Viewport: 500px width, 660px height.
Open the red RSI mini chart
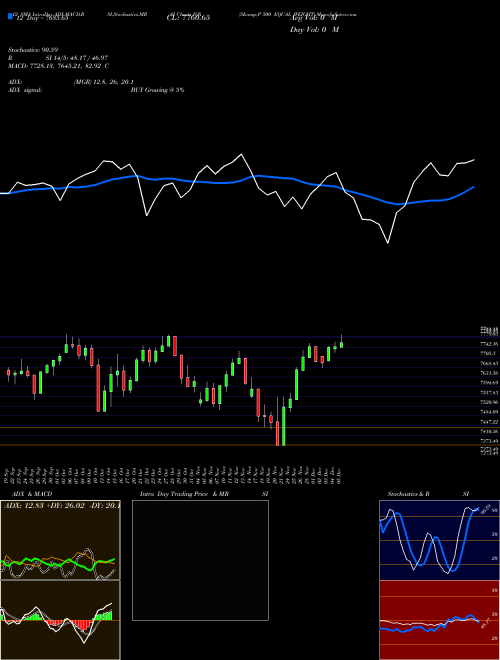[439, 620]
